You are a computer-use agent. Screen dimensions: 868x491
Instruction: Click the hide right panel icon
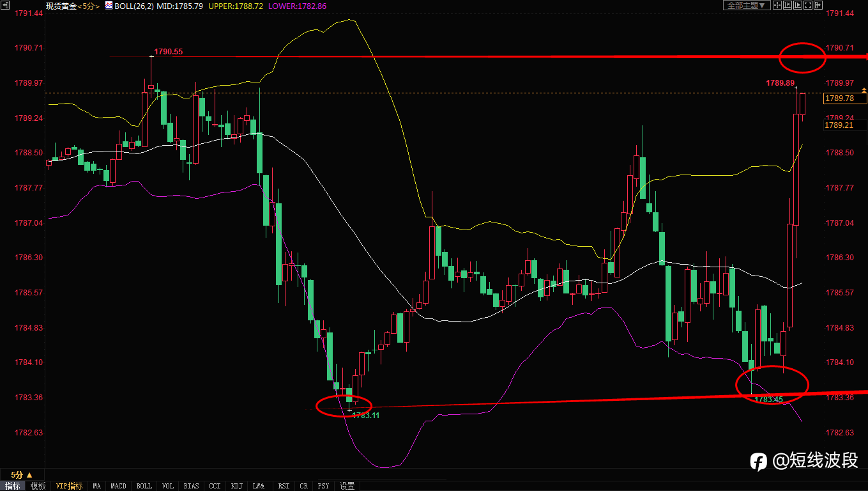[x=818, y=5]
